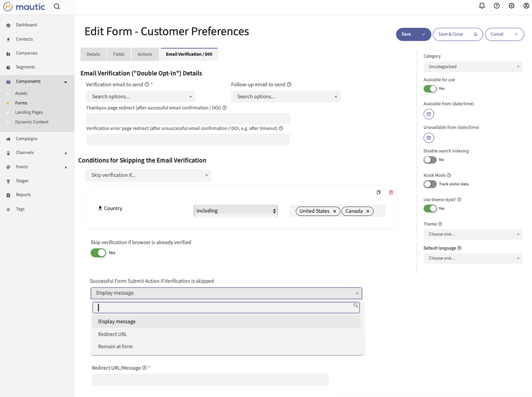Click the Thankyou page redirect input field
This screenshot has width=532, height=397.
pos(188,119)
